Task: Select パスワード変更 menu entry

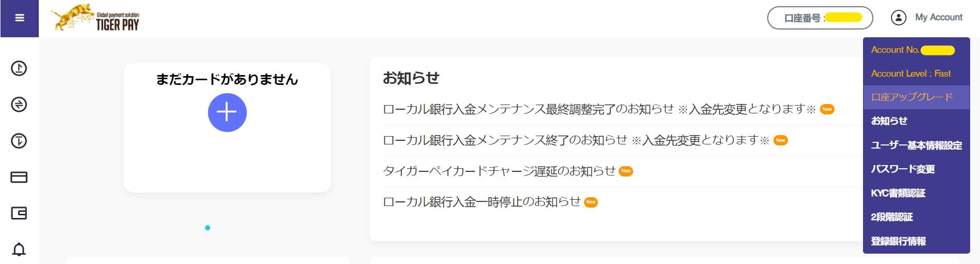Action: coord(902,169)
